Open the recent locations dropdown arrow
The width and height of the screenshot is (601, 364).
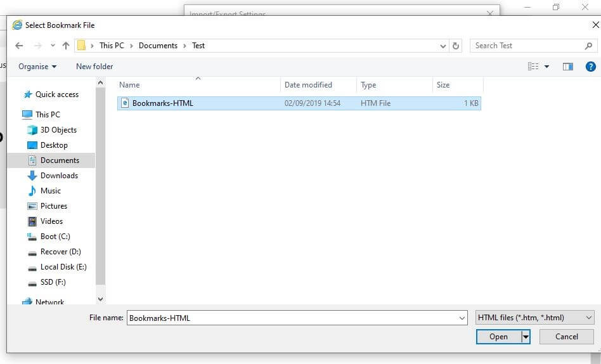(53, 46)
